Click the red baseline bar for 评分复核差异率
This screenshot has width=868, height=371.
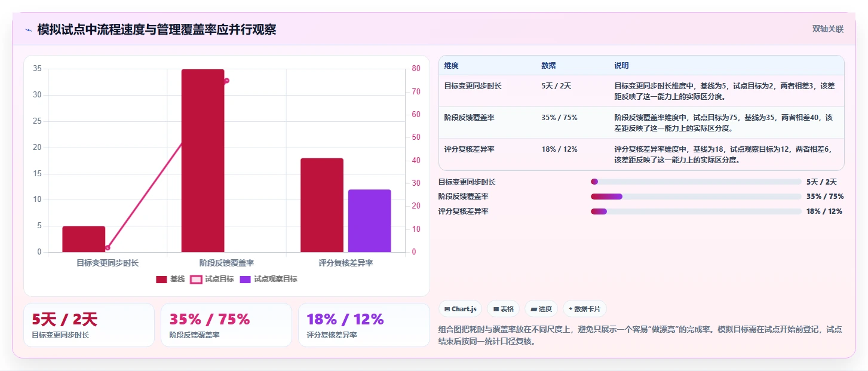pos(322,205)
